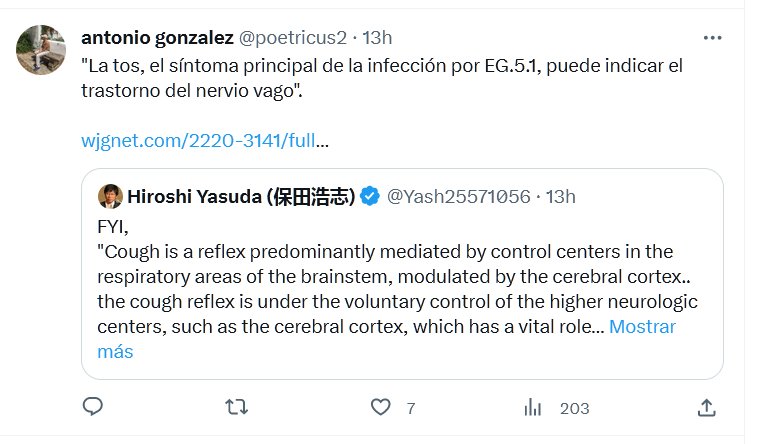Open tweet analytics bar chart icon

click(533, 407)
